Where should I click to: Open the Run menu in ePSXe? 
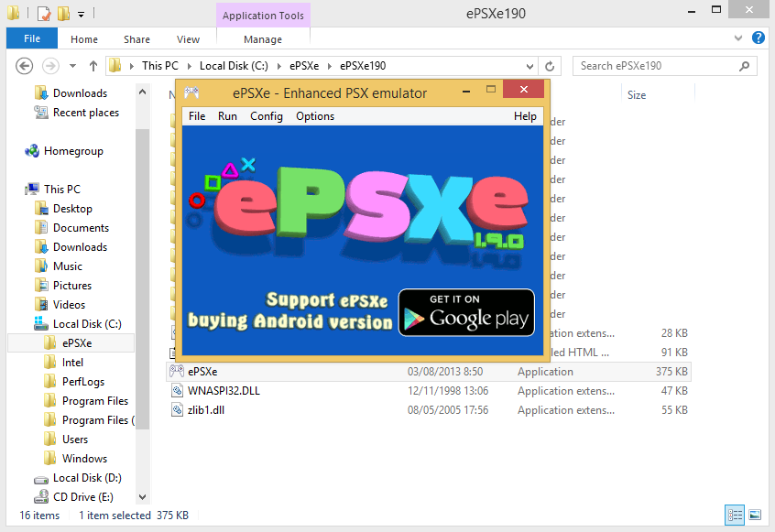(x=227, y=116)
